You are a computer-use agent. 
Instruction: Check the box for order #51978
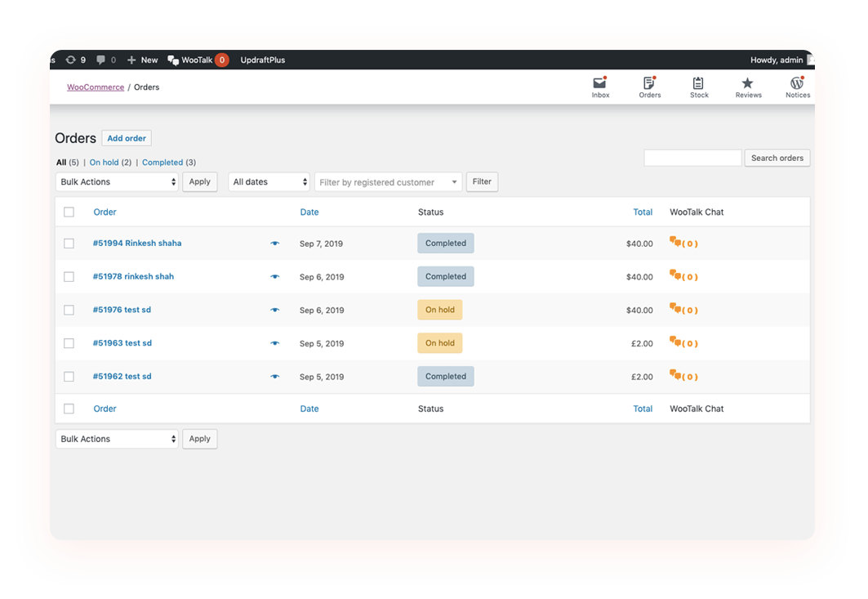pyautogui.click(x=69, y=276)
